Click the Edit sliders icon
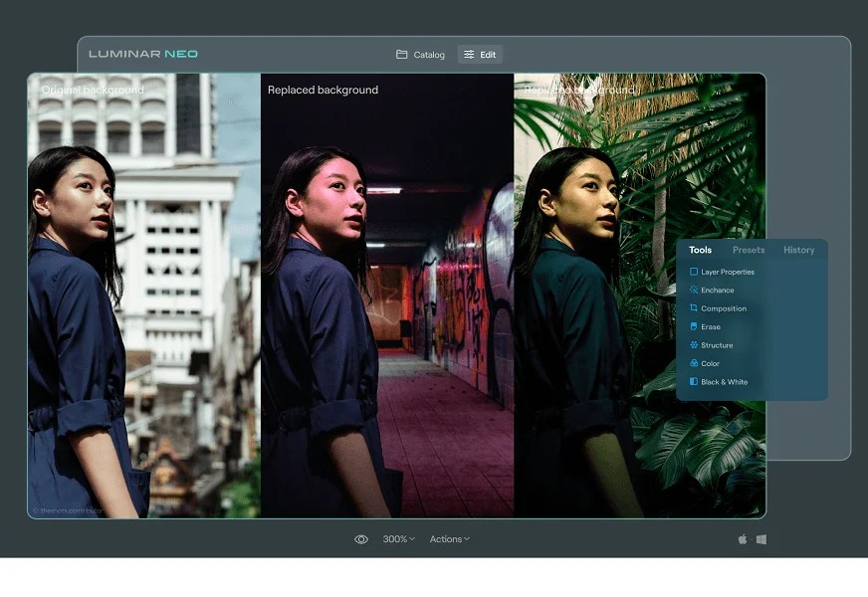868x597 pixels. click(467, 55)
